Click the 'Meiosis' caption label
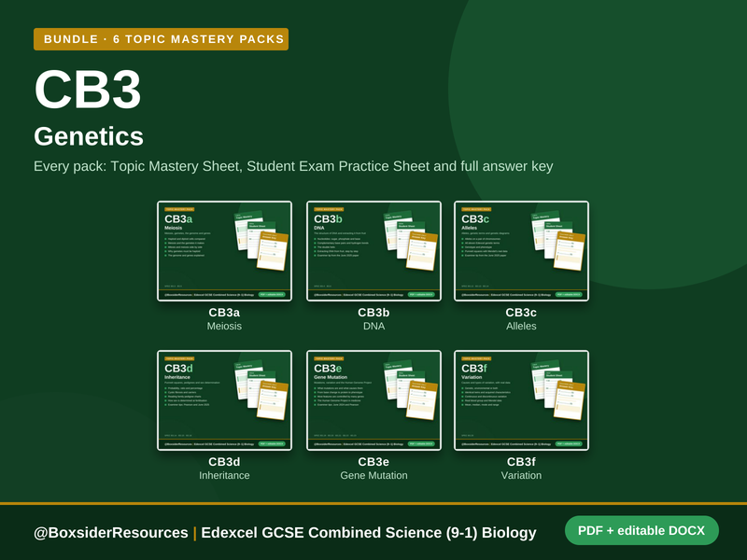Screen dimensions: 747x560 224,326
